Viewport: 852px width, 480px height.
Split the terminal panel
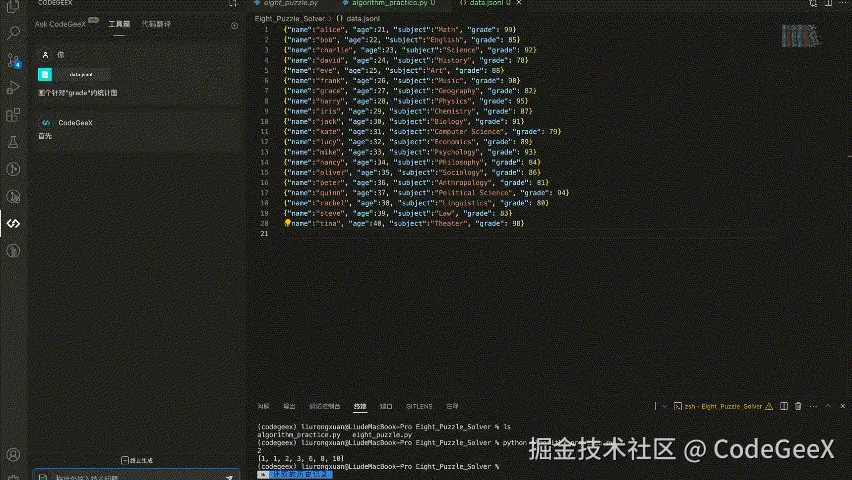click(x=784, y=406)
